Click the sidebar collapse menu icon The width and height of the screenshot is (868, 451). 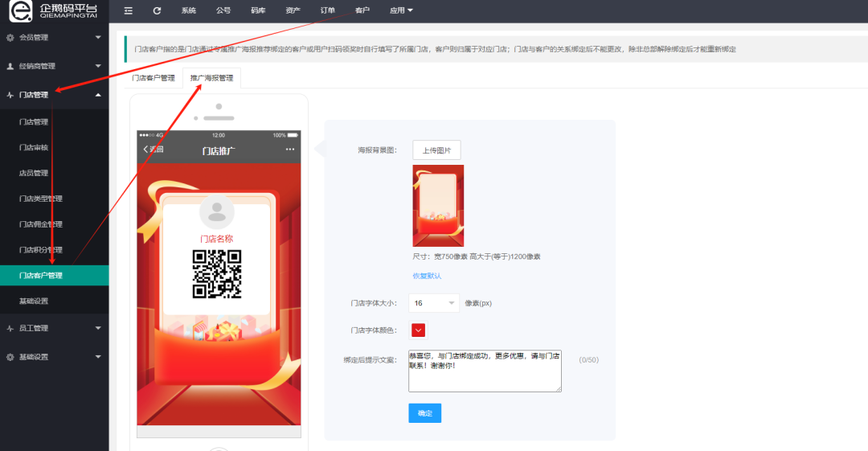click(129, 10)
